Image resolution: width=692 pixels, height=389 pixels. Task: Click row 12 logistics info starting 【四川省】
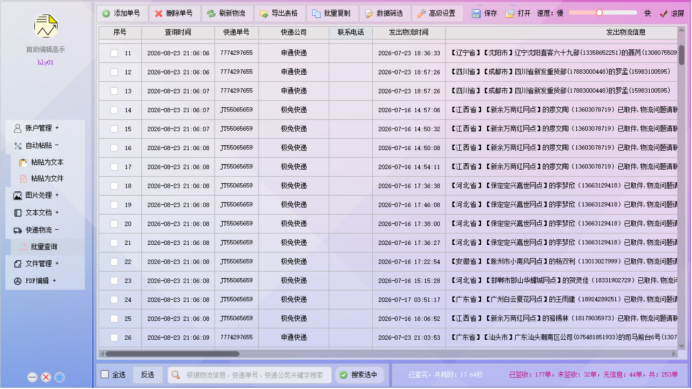tap(560, 72)
